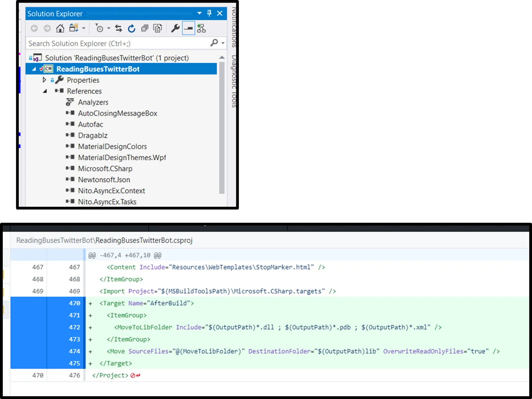532x399 pixels.
Task: Open the Switch Views dropdown arrow
Action: 84,28
